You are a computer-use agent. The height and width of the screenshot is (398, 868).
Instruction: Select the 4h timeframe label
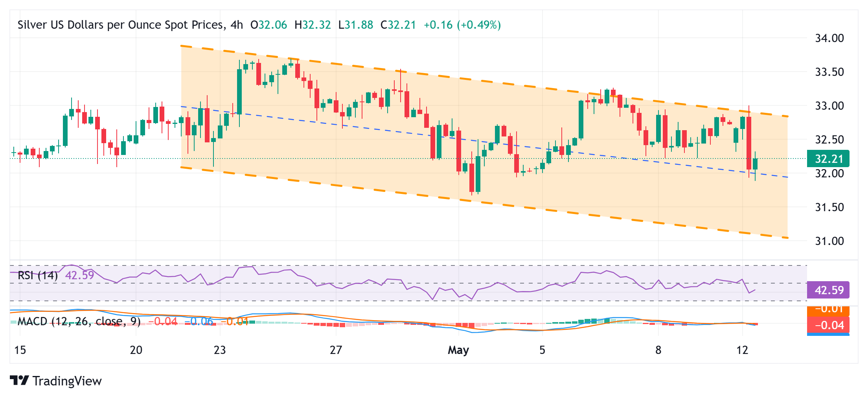click(237, 25)
